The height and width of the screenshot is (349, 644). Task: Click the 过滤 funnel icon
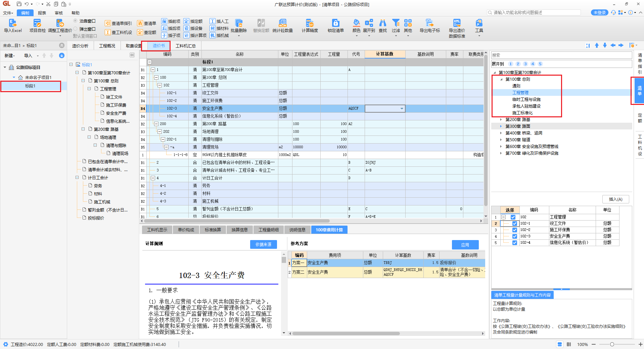(396, 23)
